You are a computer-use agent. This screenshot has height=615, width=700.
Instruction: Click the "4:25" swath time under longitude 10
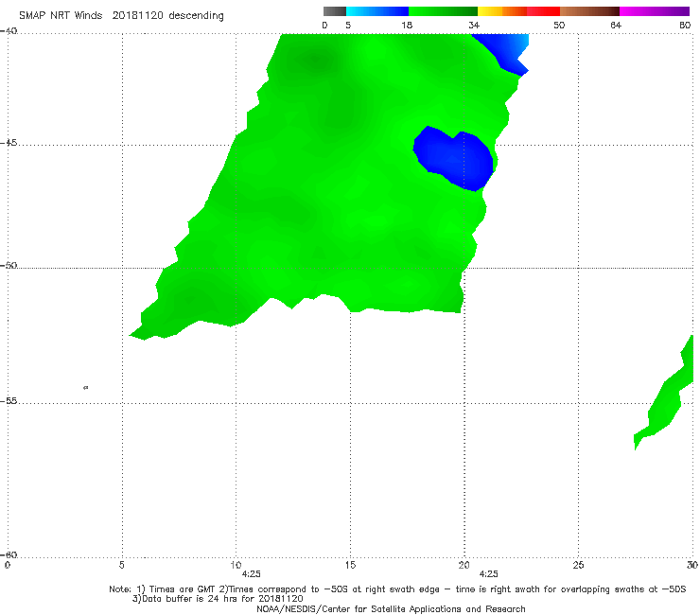[x=252, y=574]
